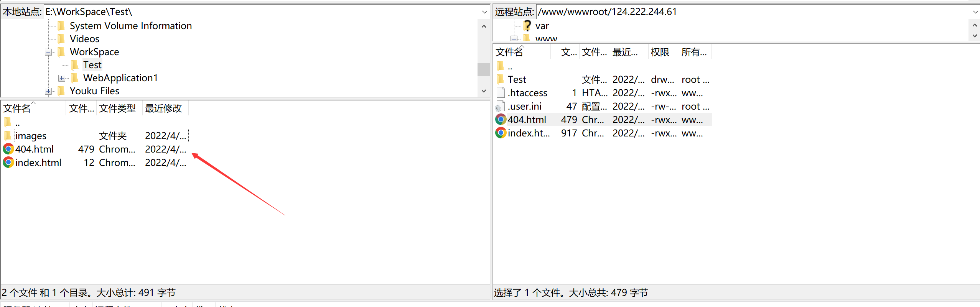Select System Volume Information folder in tree
Screen dimensions: 980x307
coord(131,26)
